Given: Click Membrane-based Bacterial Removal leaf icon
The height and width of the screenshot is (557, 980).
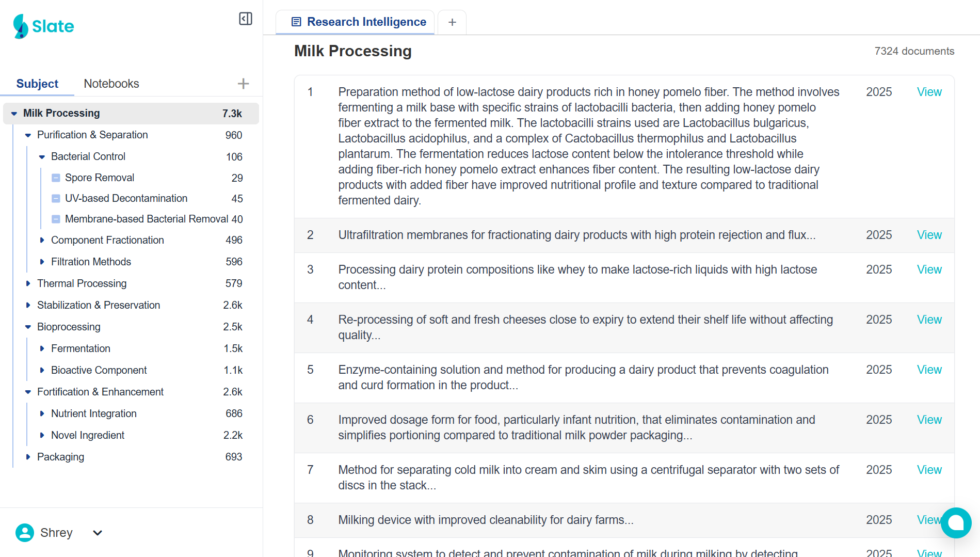Looking at the screenshot, I should (56, 219).
